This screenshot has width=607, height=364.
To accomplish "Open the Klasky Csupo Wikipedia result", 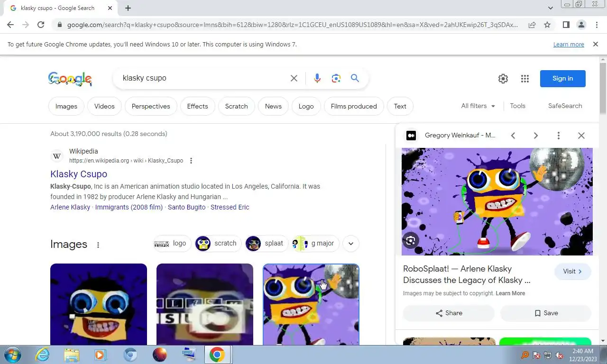I will pyautogui.click(x=79, y=174).
